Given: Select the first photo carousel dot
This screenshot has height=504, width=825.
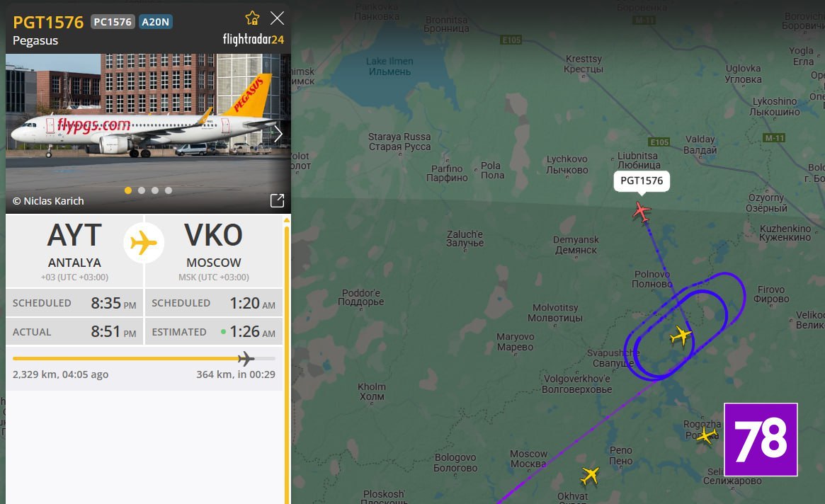Looking at the screenshot, I should (128, 190).
